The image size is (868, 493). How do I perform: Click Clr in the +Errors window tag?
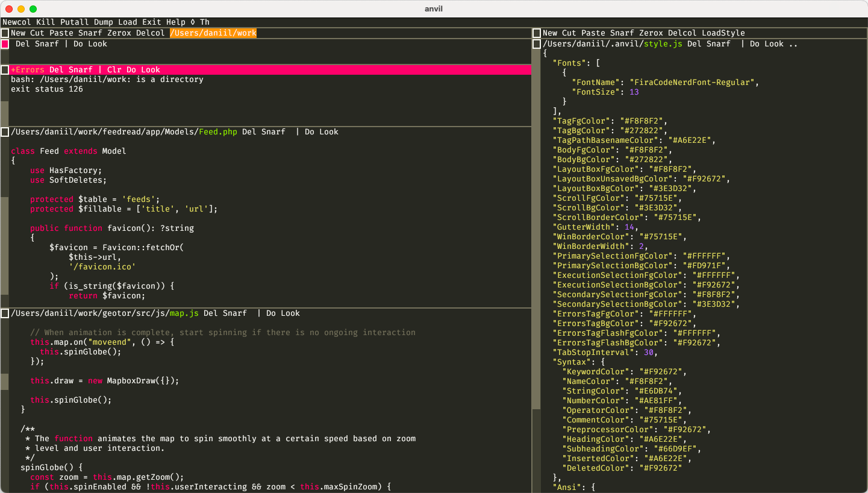pos(114,70)
